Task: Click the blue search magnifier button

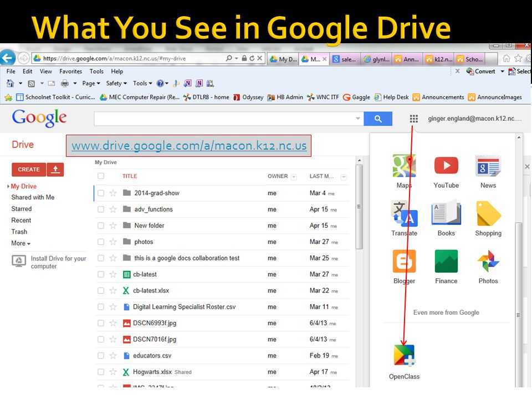Action: pos(378,119)
